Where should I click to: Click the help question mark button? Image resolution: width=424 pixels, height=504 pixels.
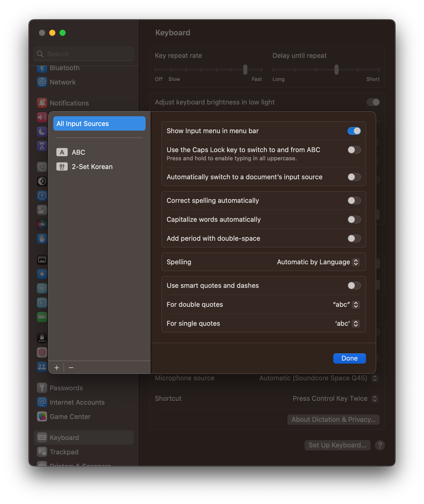pos(380,445)
